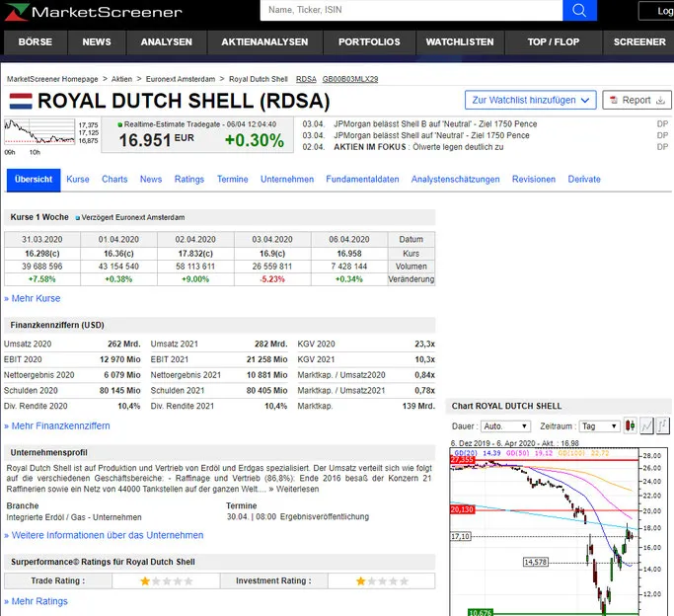This screenshot has width=674, height=616.
Task: Open AKTIEN IM FOKUS Ölwerte headline
Action: (x=418, y=147)
